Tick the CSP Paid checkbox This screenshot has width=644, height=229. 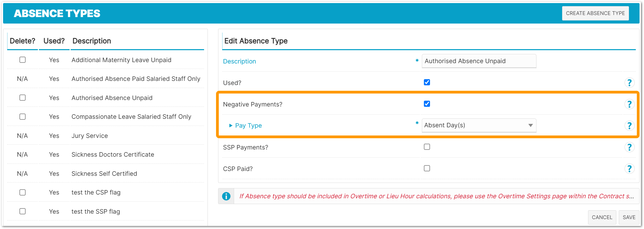click(x=427, y=168)
